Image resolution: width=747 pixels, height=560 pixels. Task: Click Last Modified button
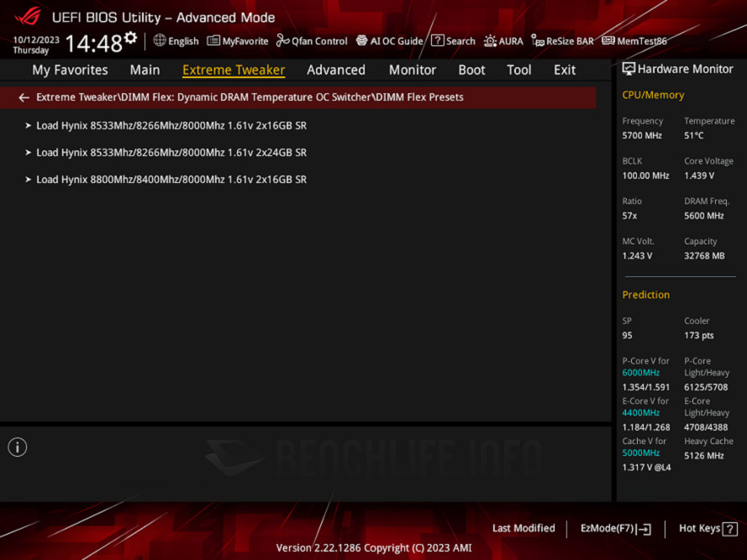tap(523, 528)
